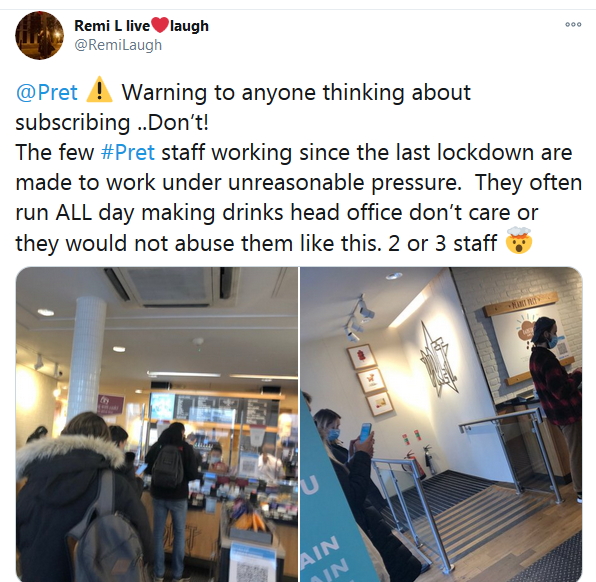Image resolution: width=596 pixels, height=582 pixels.
Task: Open the left photo of the cafe queue
Action: tap(157, 424)
